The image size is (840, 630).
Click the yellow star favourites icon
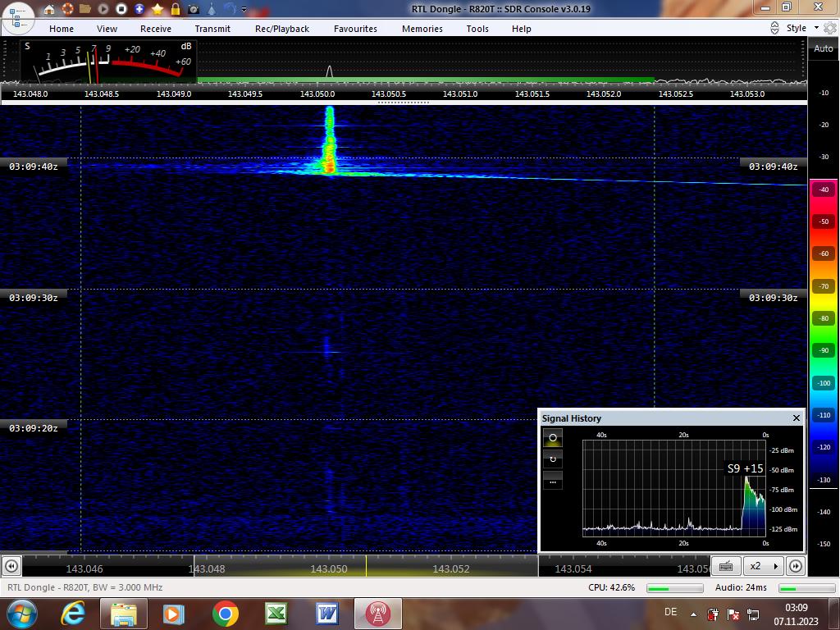pos(157,9)
